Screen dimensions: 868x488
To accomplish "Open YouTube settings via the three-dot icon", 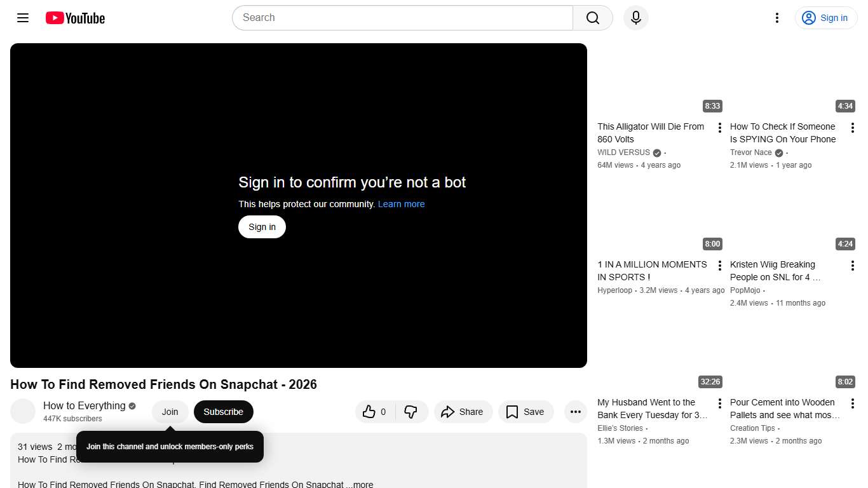I will 776,18.
